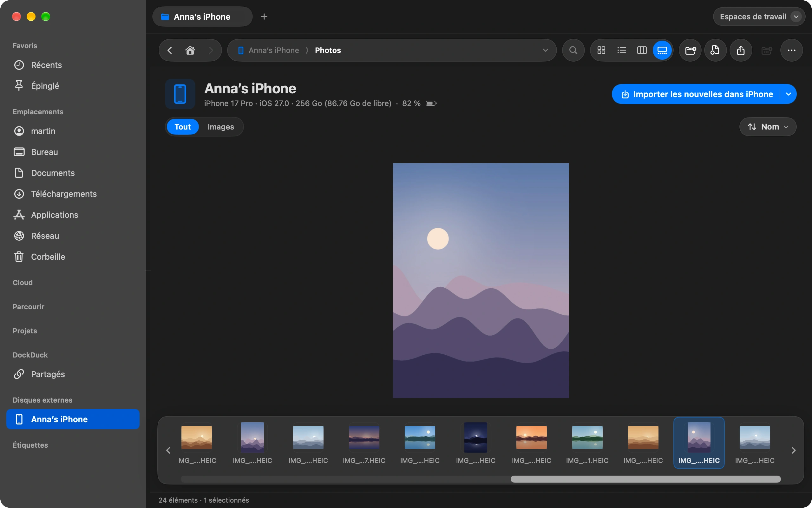Select the Tout filter
Screen dimensions: 812x508
tap(182, 127)
